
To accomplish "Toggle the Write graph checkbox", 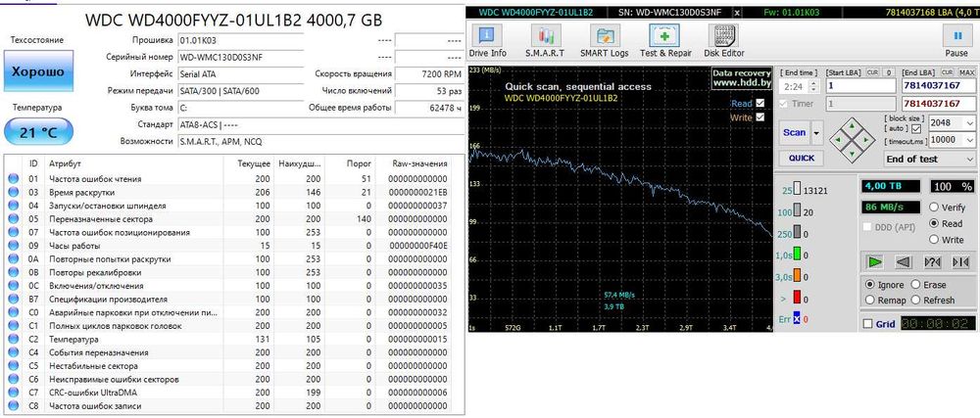I will pyautogui.click(x=760, y=117).
